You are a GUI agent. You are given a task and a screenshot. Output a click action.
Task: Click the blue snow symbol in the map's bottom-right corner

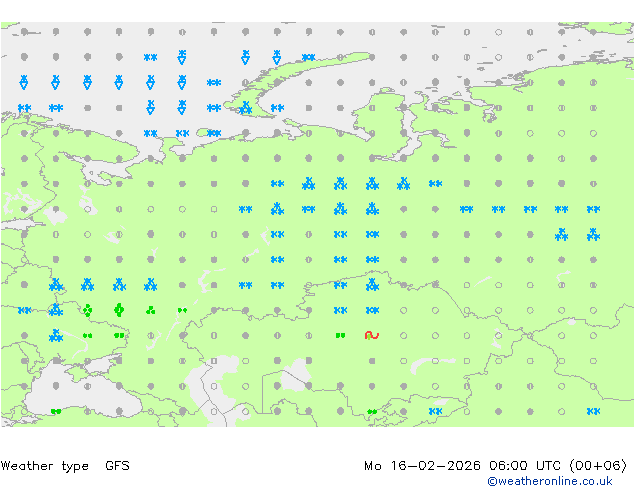593,411
